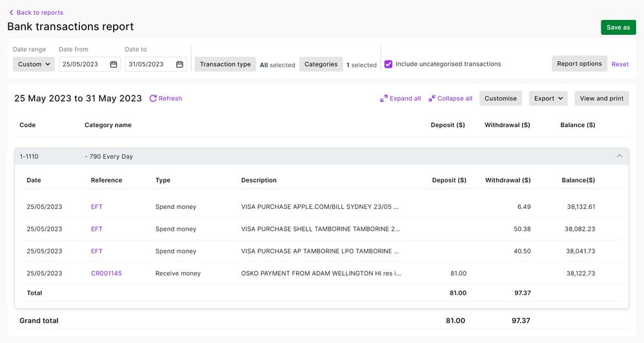This screenshot has width=644, height=343.
Task: Open the Custom date range dropdown
Action: 34,64
